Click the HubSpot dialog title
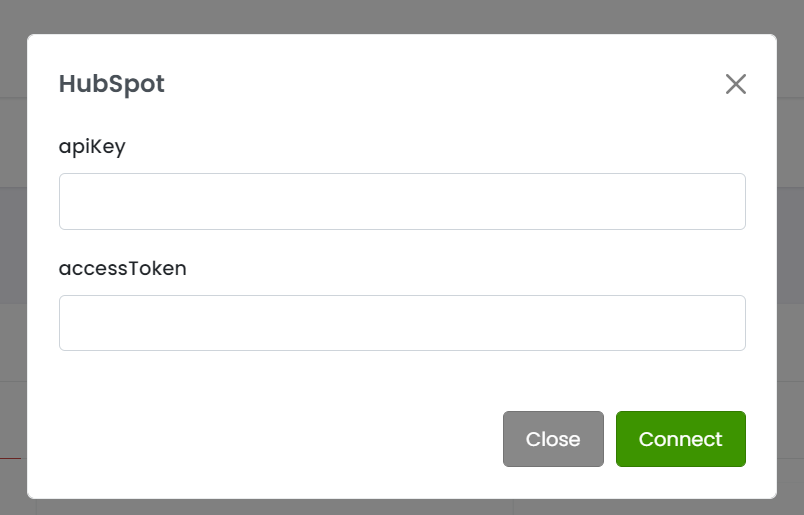This screenshot has height=515, width=804. coord(111,84)
